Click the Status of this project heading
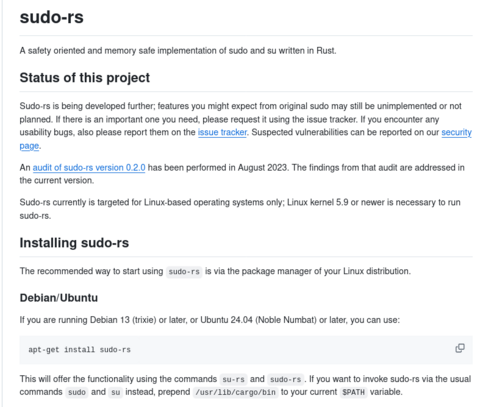Screen dimensions: 480x407 click(85, 77)
